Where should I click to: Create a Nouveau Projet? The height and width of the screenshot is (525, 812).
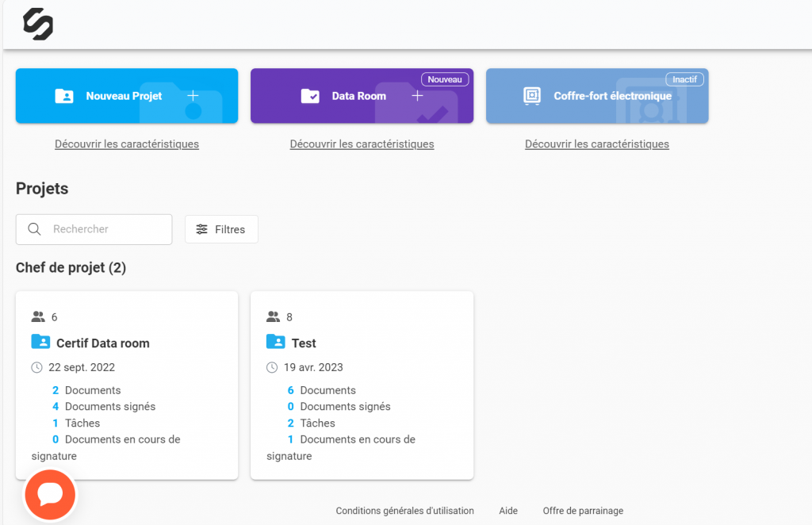(124, 96)
